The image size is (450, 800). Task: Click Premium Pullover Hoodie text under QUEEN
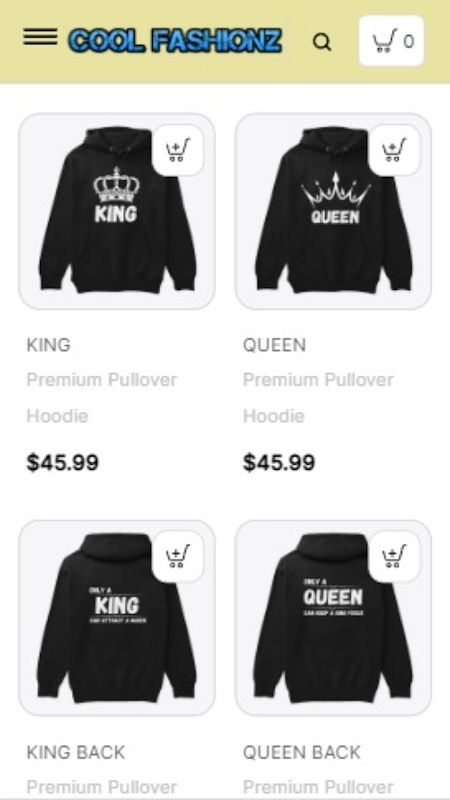[318, 398]
